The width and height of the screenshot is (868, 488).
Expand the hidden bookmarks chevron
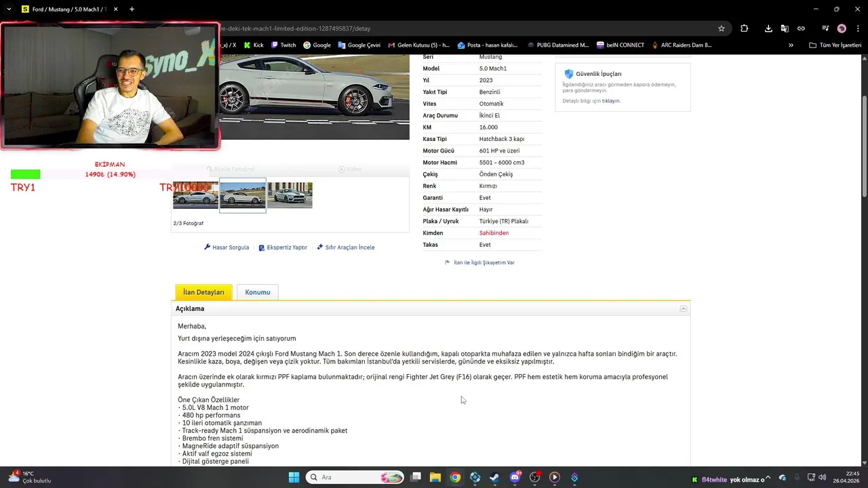coord(791,45)
